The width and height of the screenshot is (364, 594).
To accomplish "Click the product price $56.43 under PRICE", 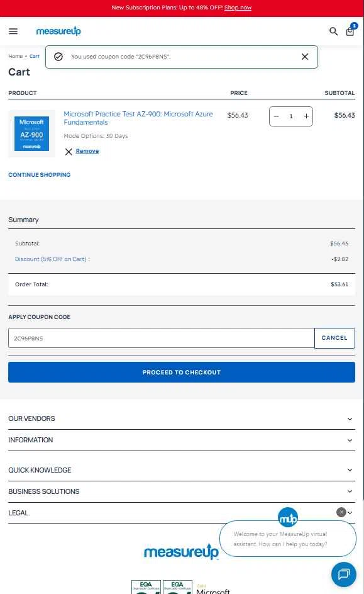I will 238,115.
